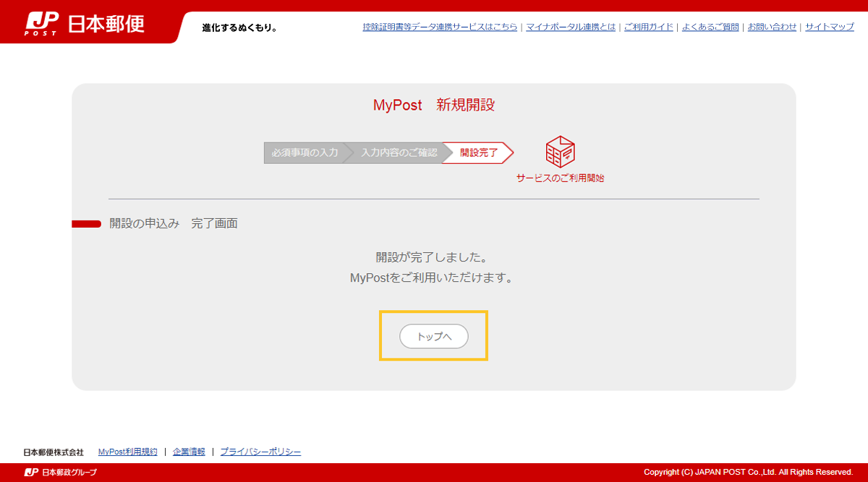Screen dimensions: 868x482
Task: Open プライバシーポリシー footer link
Action: pos(260,452)
